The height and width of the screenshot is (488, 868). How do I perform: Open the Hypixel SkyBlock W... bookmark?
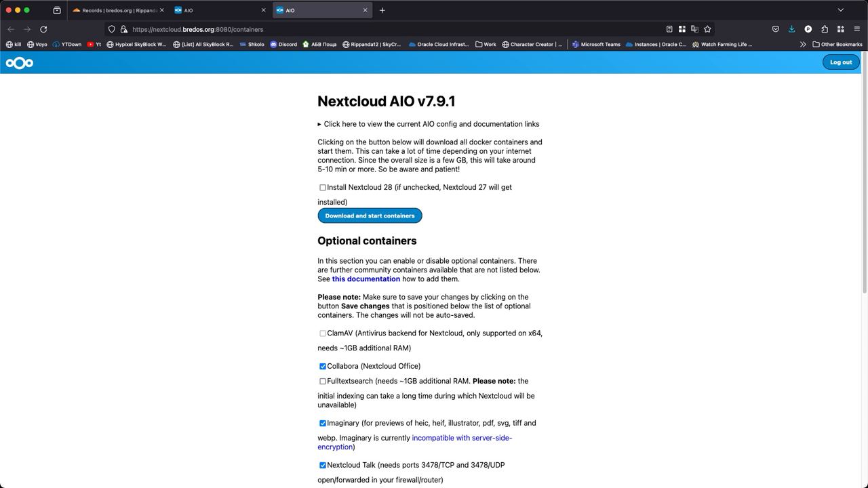click(136, 45)
